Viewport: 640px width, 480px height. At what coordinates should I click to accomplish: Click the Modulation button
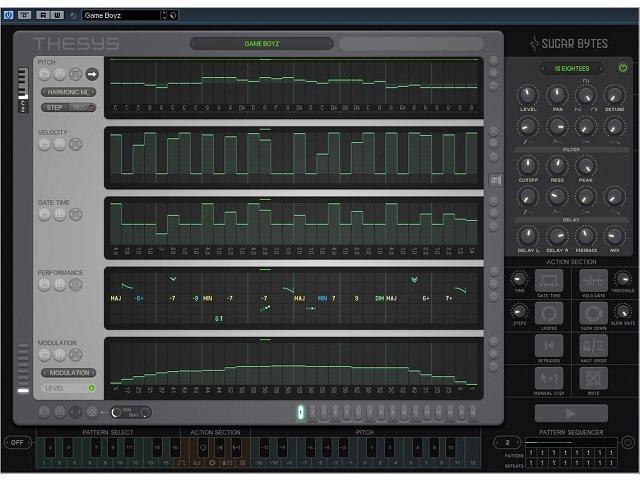pos(68,372)
